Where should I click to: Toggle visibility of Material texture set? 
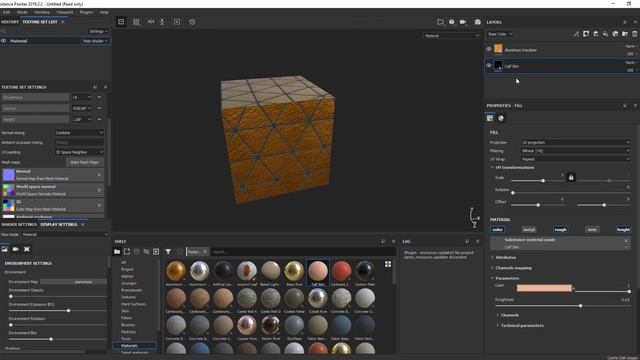click(3, 41)
